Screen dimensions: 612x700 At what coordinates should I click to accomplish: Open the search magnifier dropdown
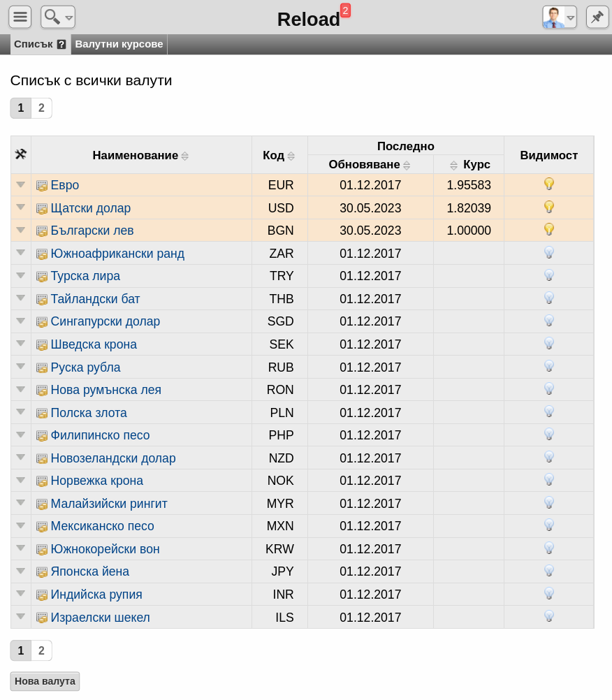click(57, 17)
